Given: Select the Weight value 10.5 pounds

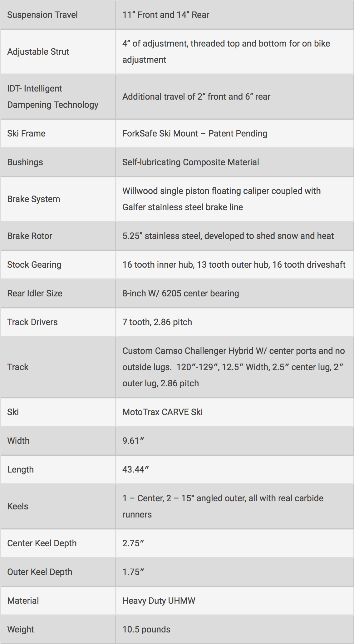Looking at the screenshot, I should tap(146, 629).
